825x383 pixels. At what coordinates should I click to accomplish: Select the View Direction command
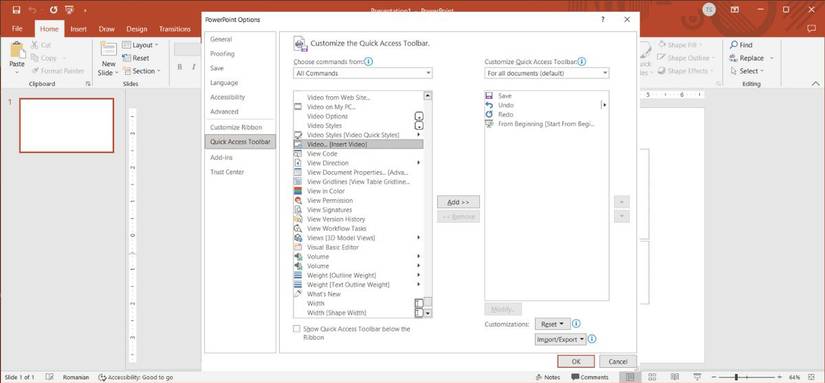(x=358, y=163)
